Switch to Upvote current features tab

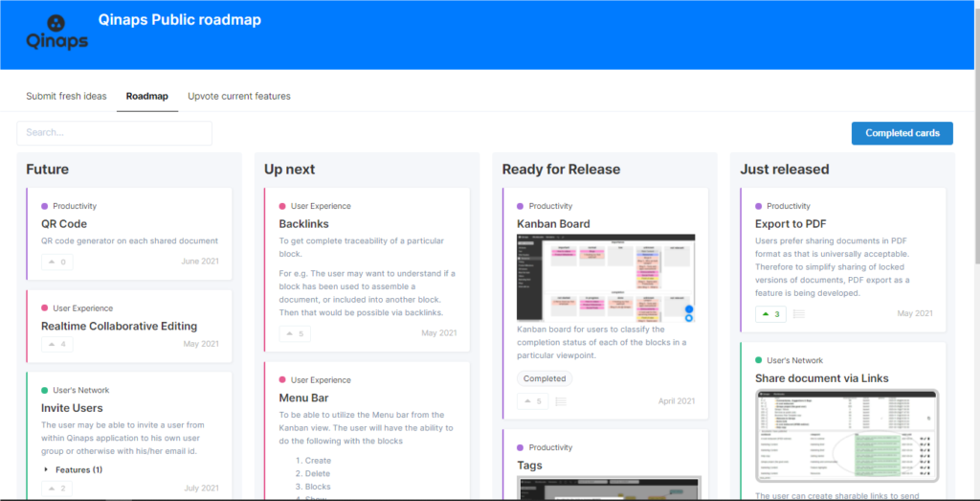[239, 97]
